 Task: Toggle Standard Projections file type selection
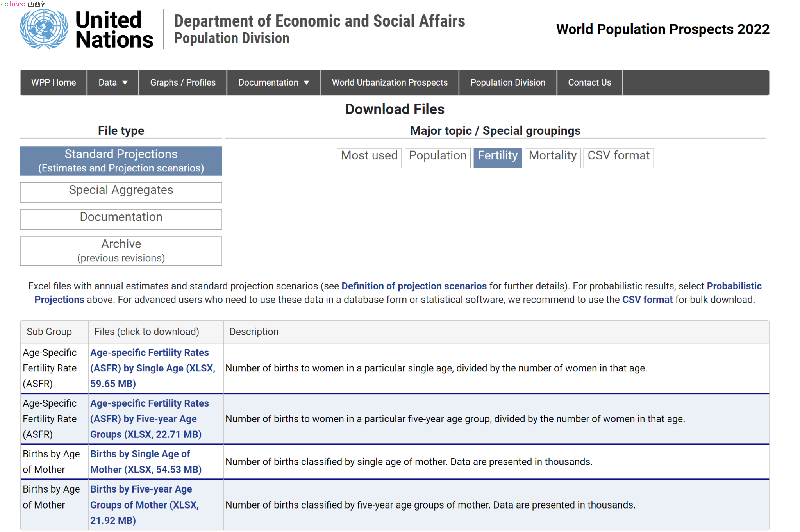coord(121,160)
